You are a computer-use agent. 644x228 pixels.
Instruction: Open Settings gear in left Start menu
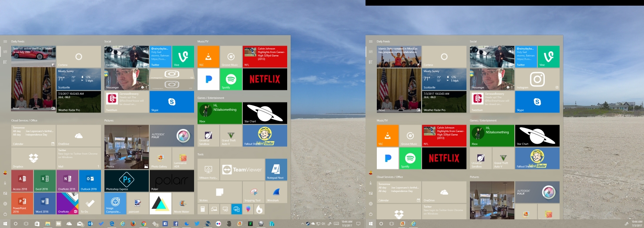[x=5, y=204]
